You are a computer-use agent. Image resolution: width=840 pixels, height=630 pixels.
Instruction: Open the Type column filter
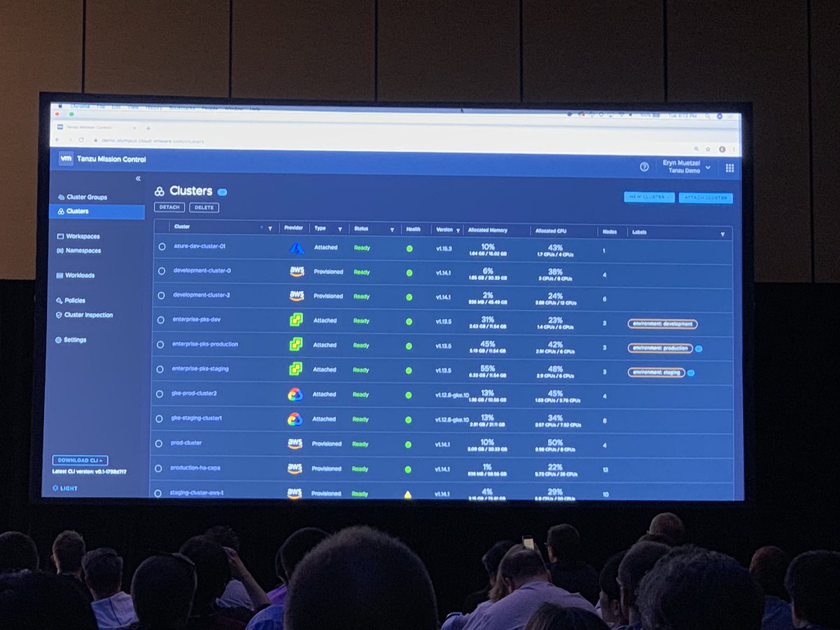click(340, 229)
